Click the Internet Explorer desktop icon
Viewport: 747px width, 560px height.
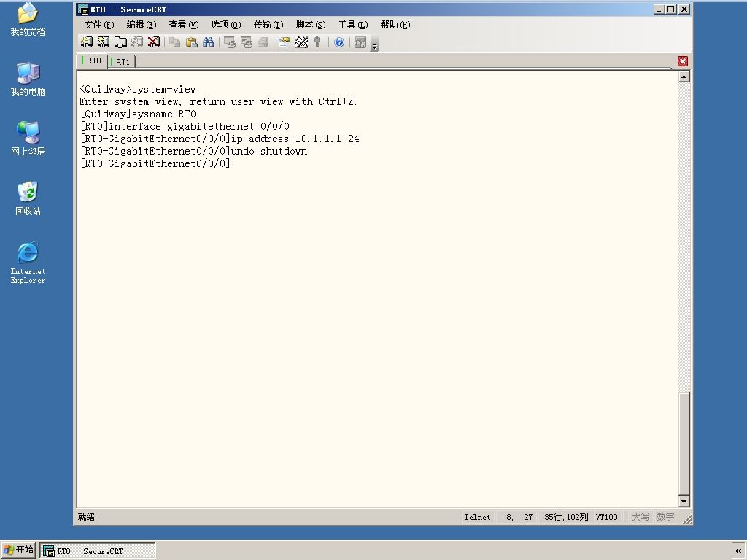28,262
